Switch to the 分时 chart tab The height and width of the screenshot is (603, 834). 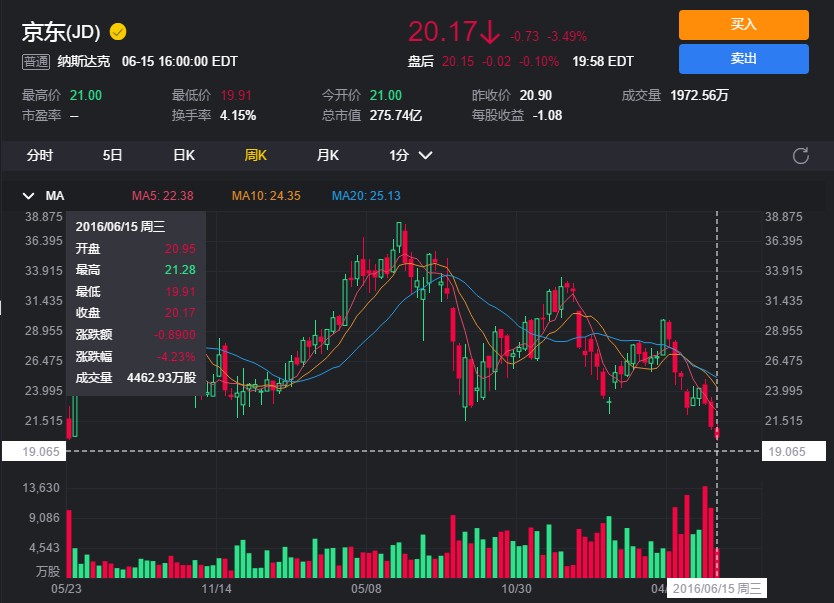[38, 156]
